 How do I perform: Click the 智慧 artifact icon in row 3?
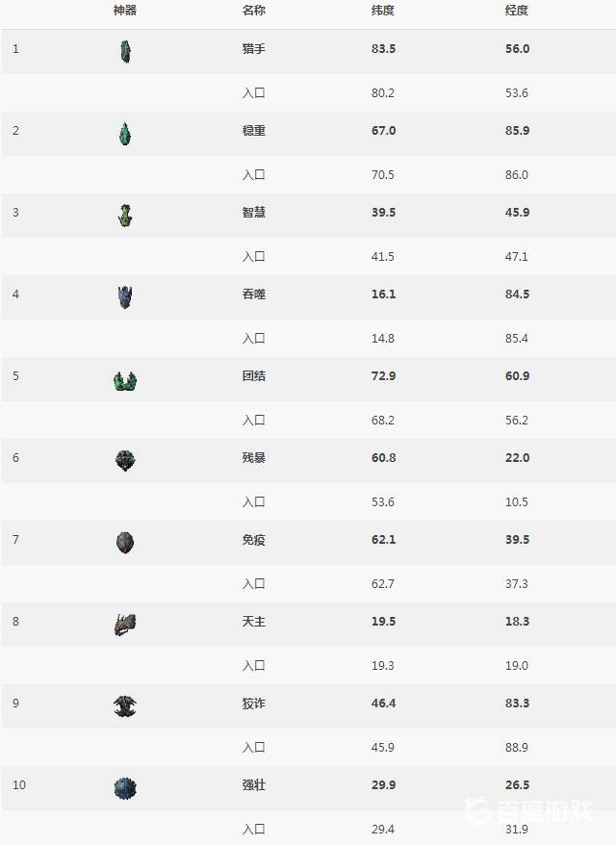[125, 215]
